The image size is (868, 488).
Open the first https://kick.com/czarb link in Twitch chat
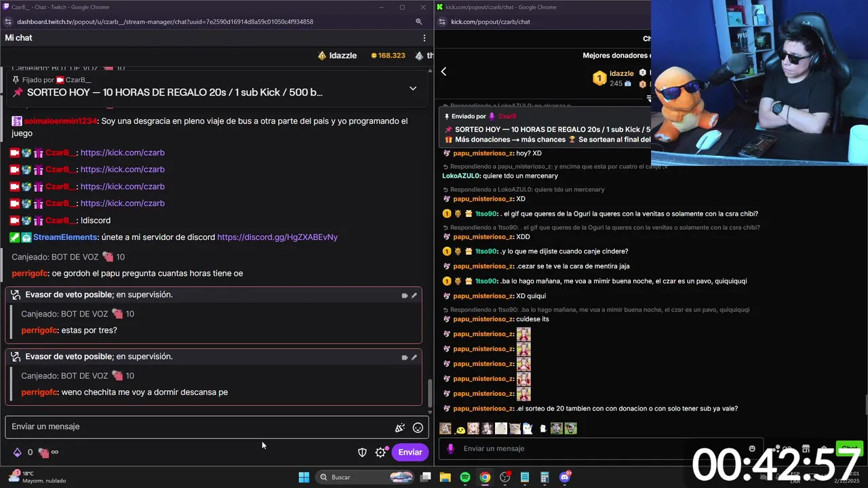(123, 152)
